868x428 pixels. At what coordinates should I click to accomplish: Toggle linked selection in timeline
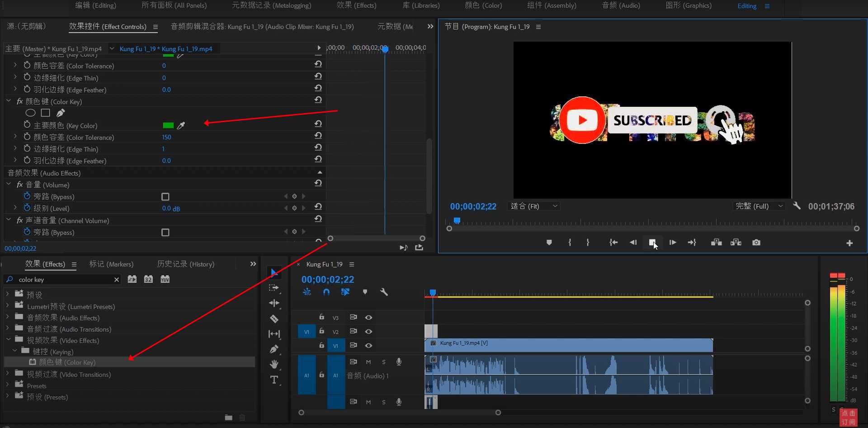(345, 292)
